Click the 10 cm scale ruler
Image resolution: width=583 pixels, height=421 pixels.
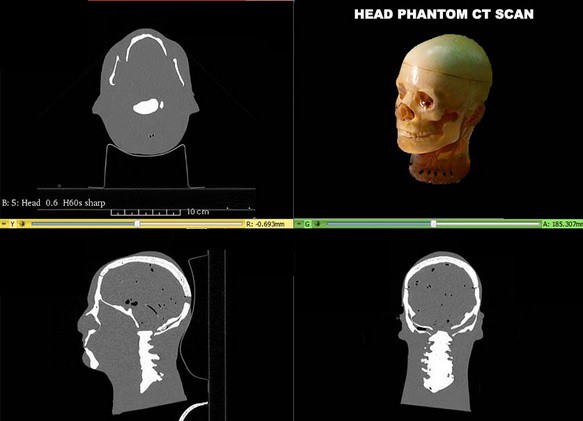tap(160, 212)
